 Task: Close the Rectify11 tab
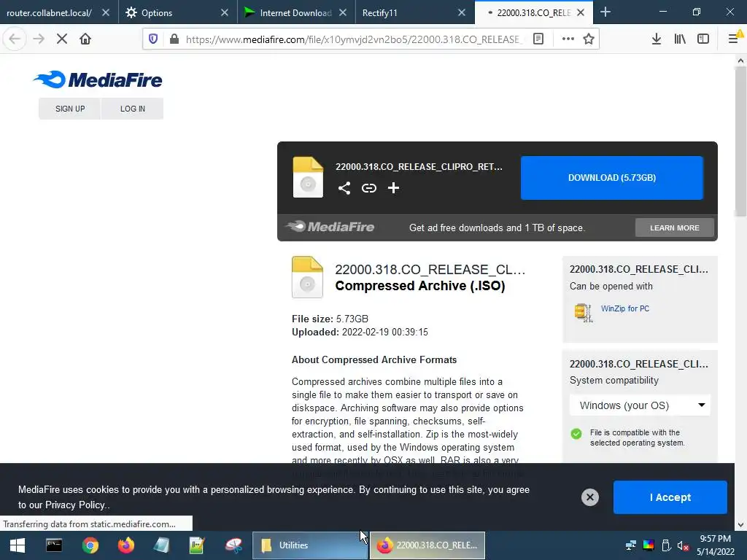coord(462,13)
